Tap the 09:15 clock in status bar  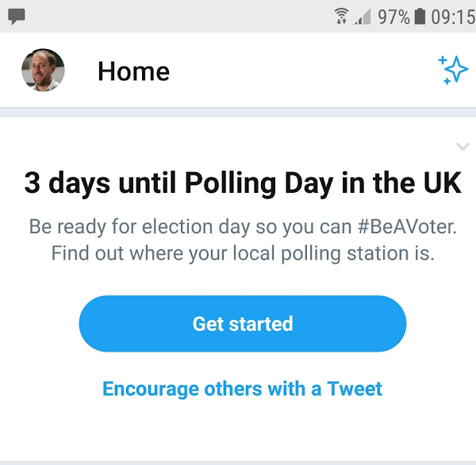pos(453,16)
